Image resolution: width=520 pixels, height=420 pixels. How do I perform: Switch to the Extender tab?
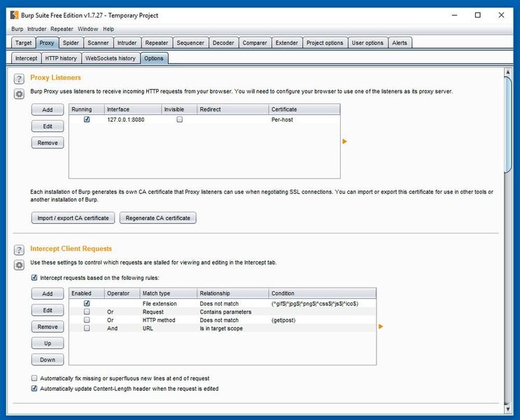[286, 43]
